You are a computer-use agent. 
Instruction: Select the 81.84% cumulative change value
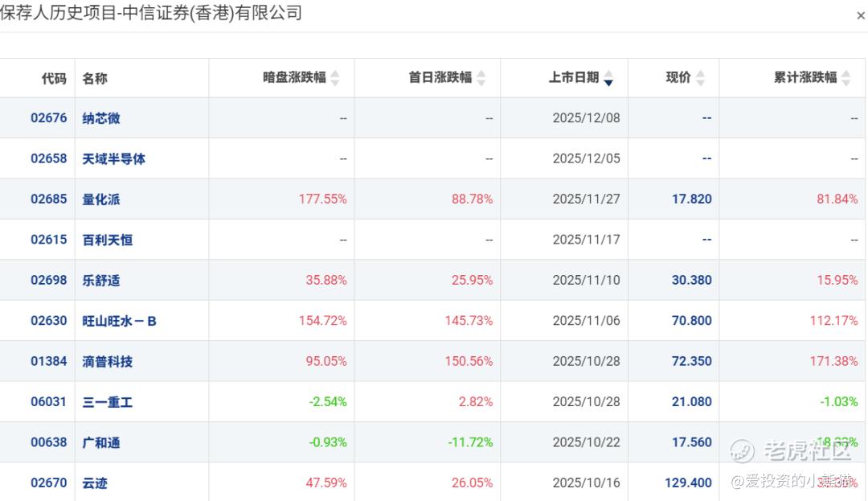tap(837, 199)
